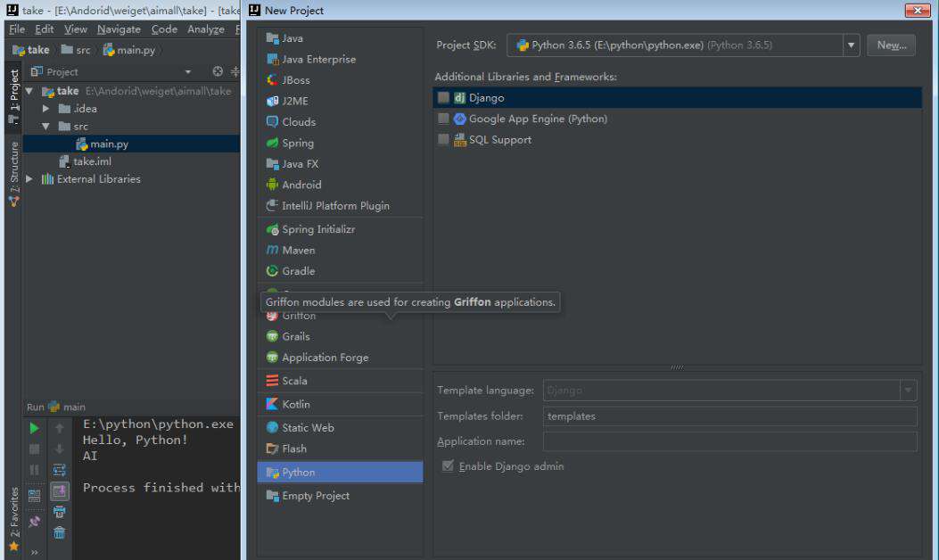
Task: Expand External Libraries node
Action: click(29, 179)
